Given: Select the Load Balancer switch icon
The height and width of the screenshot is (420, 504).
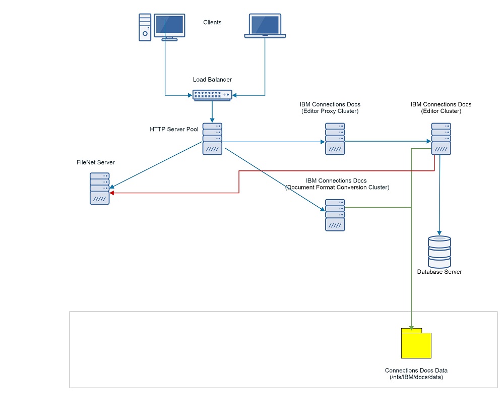Looking at the screenshot, I should click(x=212, y=95).
